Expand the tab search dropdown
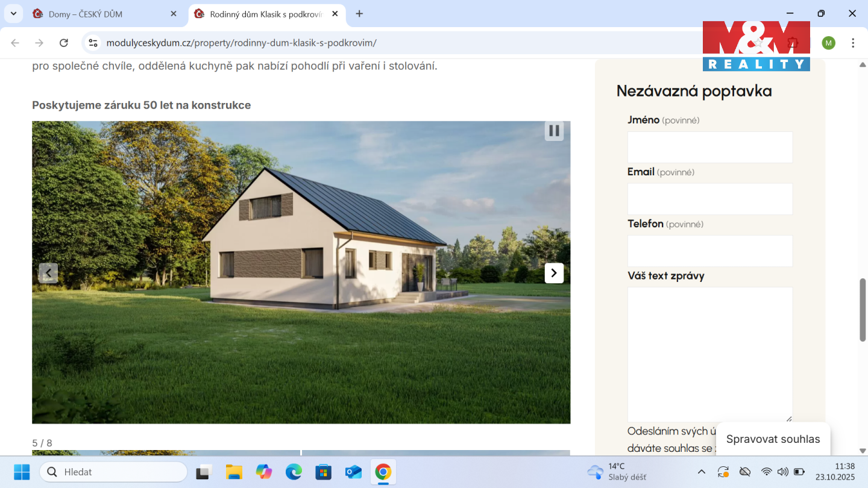Viewport: 868px width, 488px height. pyautogui.click(x=13, y=13)
